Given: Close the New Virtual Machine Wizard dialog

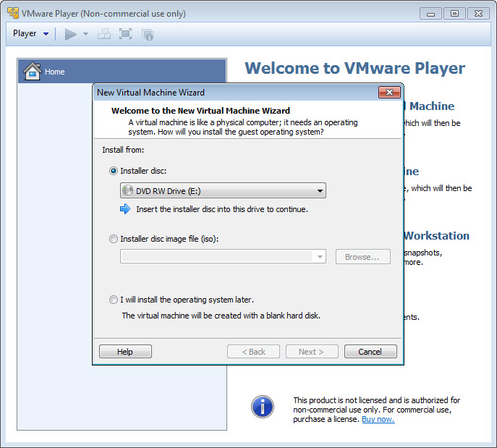Looking at the screenshot, I should tap(389, 92).
